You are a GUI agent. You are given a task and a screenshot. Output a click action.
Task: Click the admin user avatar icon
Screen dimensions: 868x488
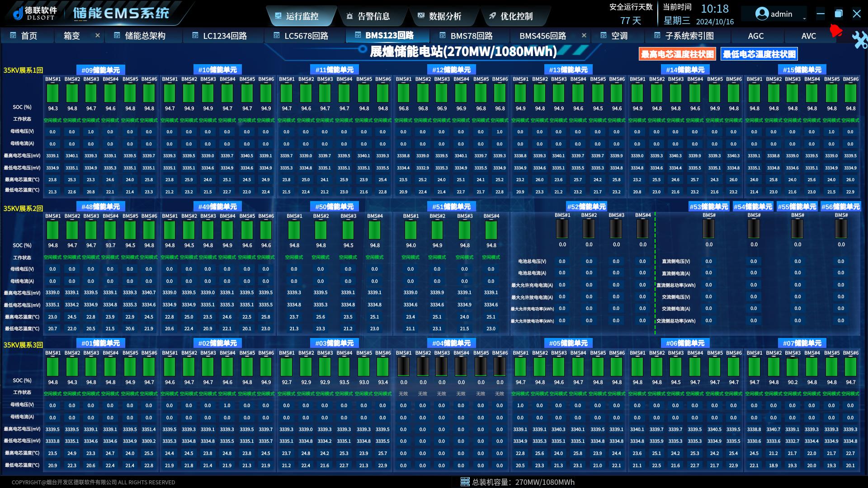[762, 14]
